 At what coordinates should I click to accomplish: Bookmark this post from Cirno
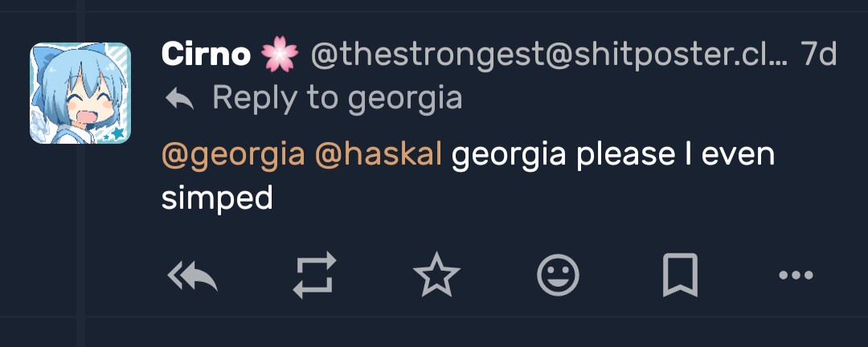pyautogui.click(x=679, y=275)
